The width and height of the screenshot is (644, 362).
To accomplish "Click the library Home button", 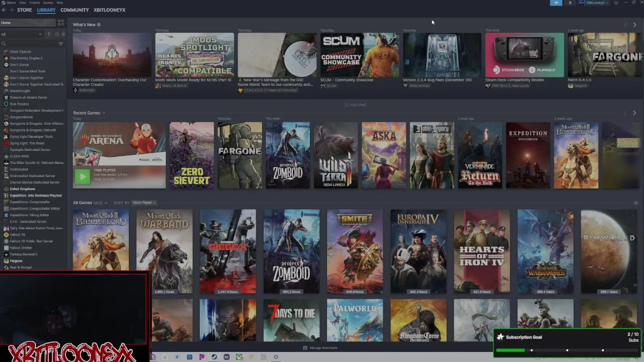I will pyautogui.click(x=28, y=23).
